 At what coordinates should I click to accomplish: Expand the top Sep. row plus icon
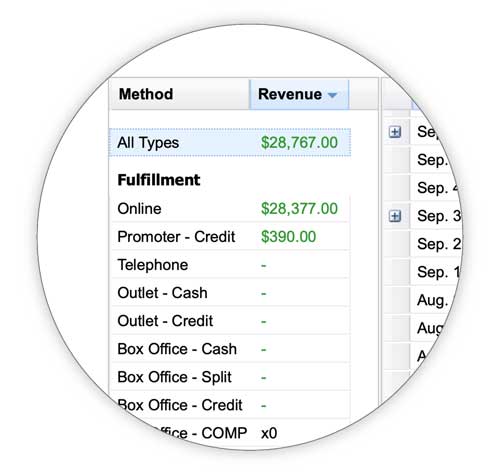pyautogui.click(x=395, y=132)
